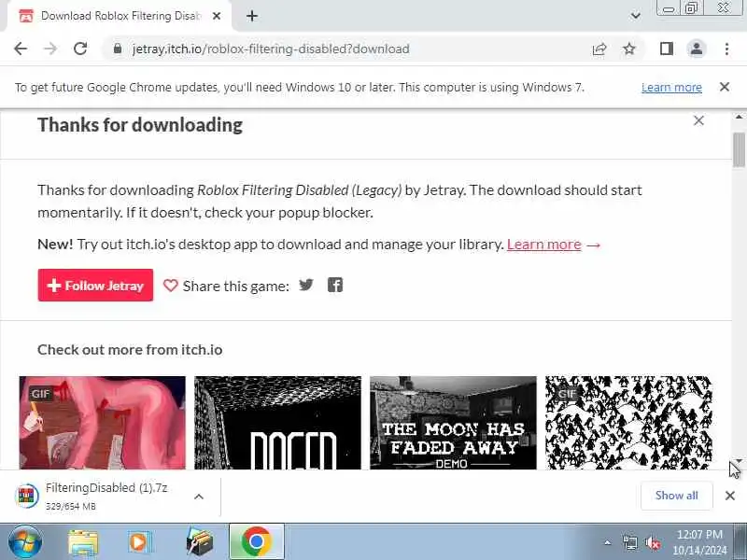Share this game on Twitter
The image size is (747, 560).
(x=306, y=285)
